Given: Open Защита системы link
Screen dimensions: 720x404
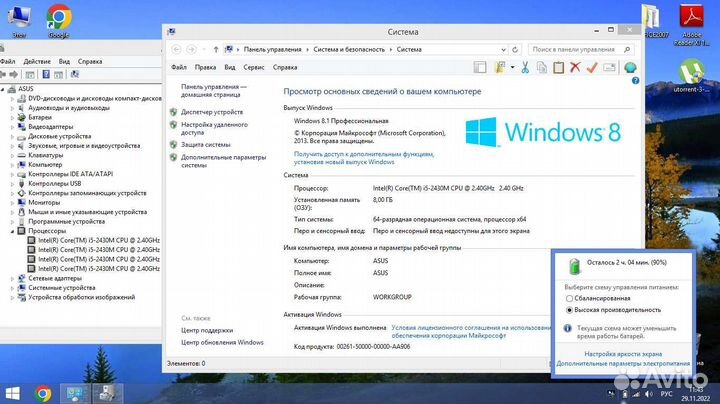Looking at the screenshot, I should pyautogui.click(x=205, y=145).
